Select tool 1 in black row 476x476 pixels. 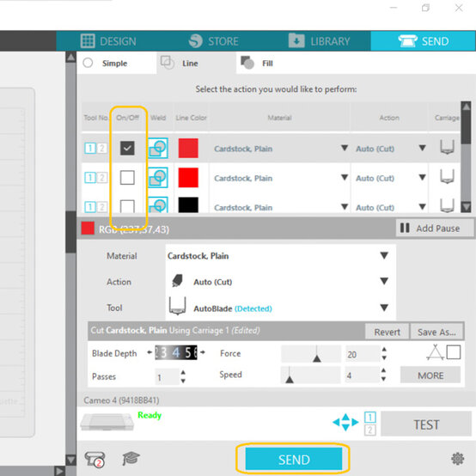[x=90, y=207]
